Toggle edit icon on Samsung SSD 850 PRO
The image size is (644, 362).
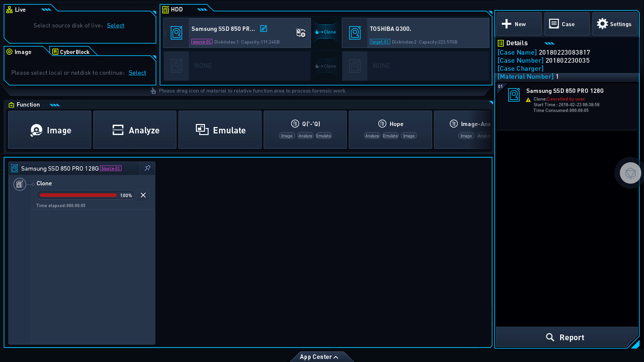(x=264, y=28)
